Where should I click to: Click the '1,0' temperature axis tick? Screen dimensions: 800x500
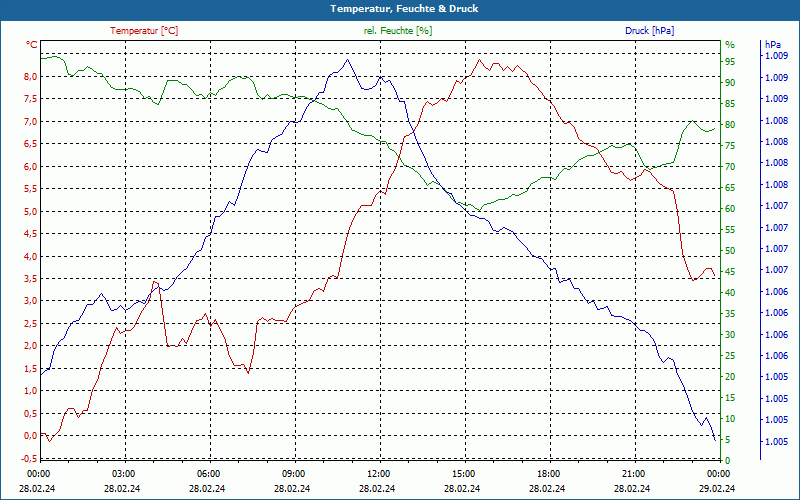31,391
